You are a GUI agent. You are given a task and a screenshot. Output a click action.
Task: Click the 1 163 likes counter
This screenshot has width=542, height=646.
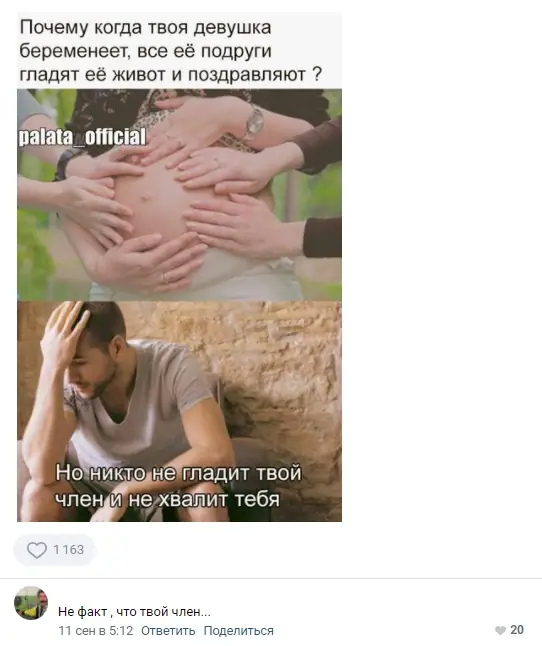click(68, 550)
